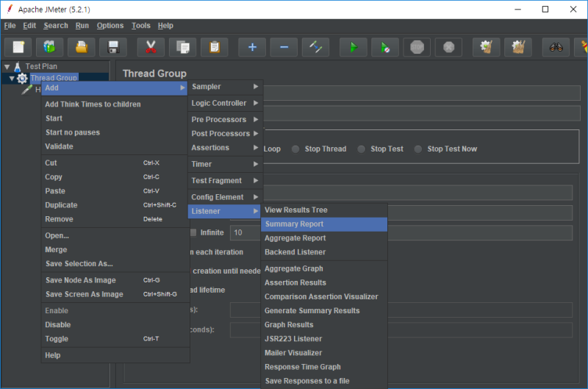Open the Templates toolbar icon
Image resolution: width=588 pixels, height=389 pixels.
[x=49, y=47]
